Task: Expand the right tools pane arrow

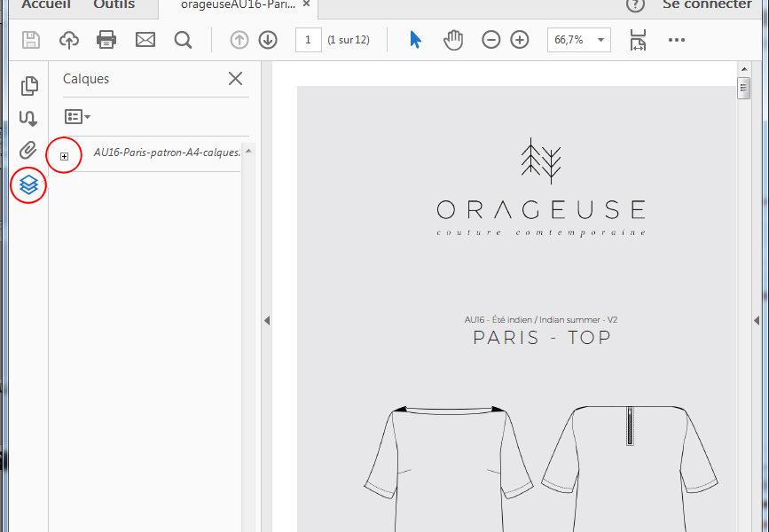Action: (x=757, y=320)
